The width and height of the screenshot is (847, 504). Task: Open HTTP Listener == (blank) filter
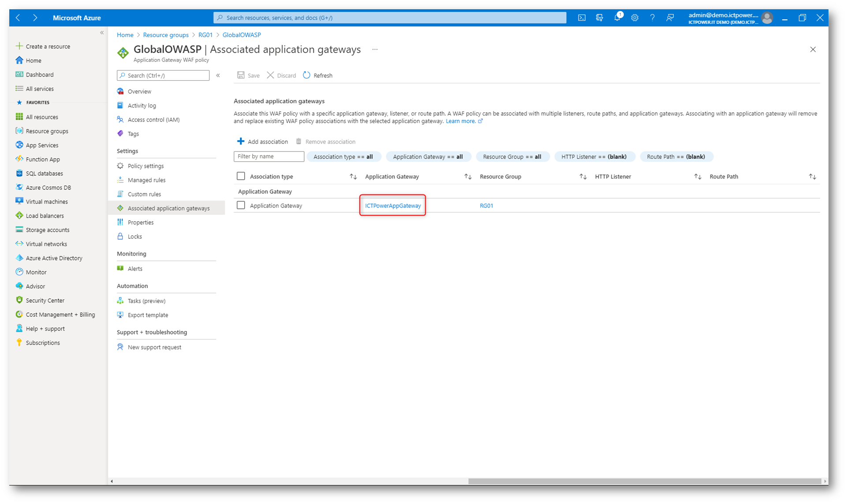pos(594,156)
